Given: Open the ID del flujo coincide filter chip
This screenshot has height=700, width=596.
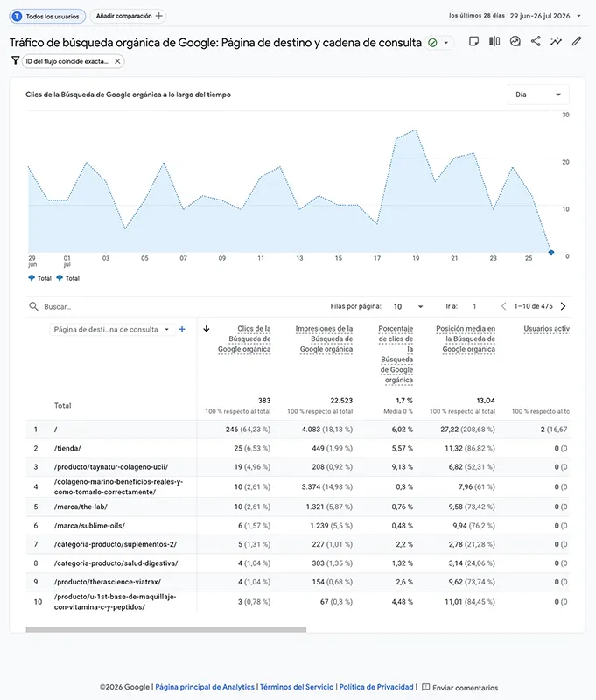Looking at the screenshot, I should [67, 61].
